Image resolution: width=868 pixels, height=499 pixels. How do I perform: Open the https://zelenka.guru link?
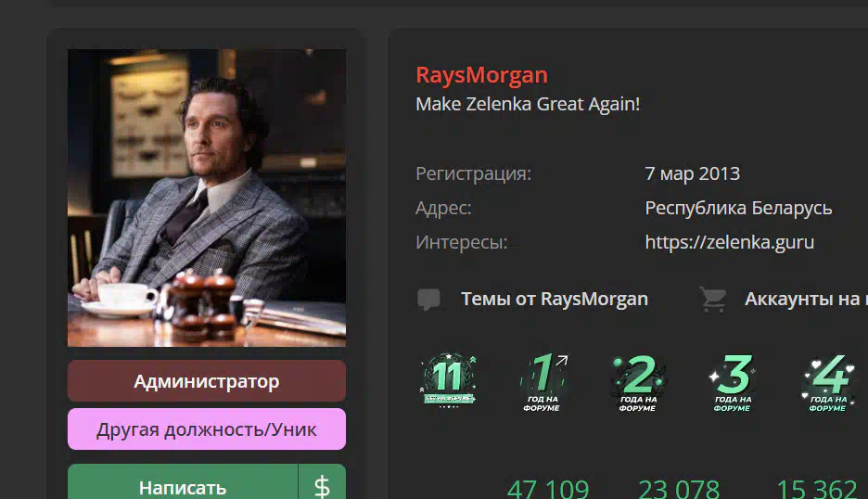pos(730,243)
